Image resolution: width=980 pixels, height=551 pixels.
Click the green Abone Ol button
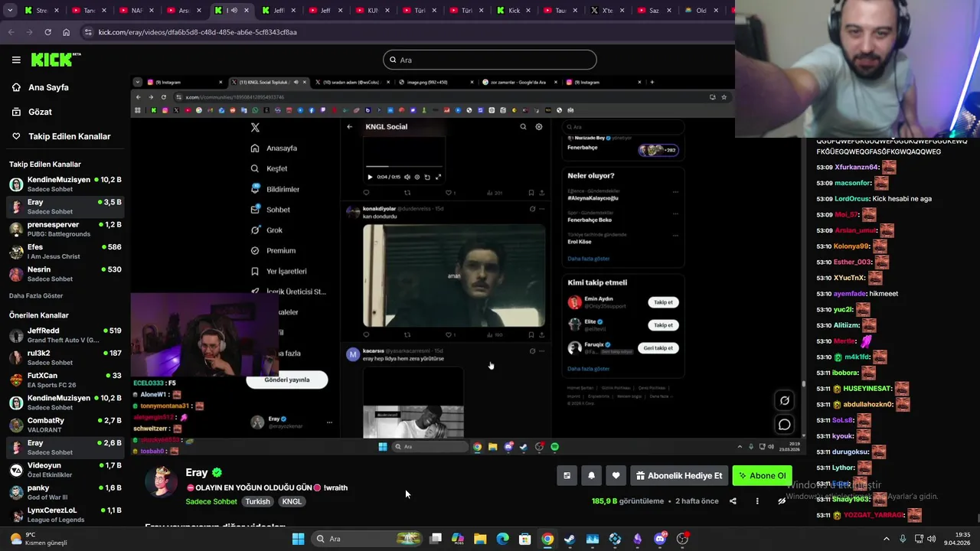pos(762,476)
